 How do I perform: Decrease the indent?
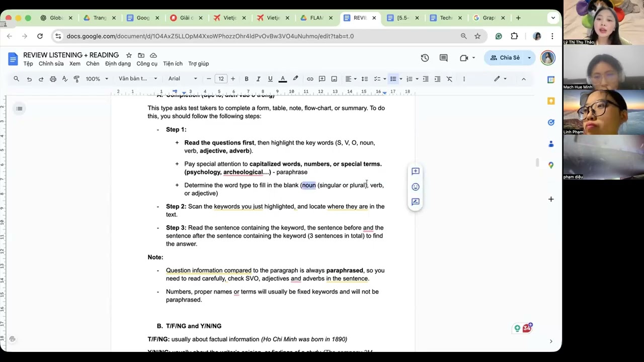pos(426,79)
